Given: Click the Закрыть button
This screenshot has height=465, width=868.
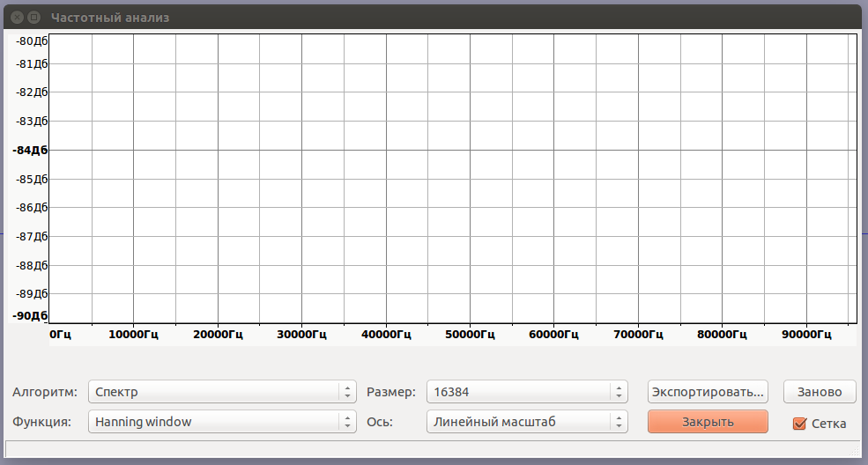Looking at the screenshot, I should (x=708, y=422).
